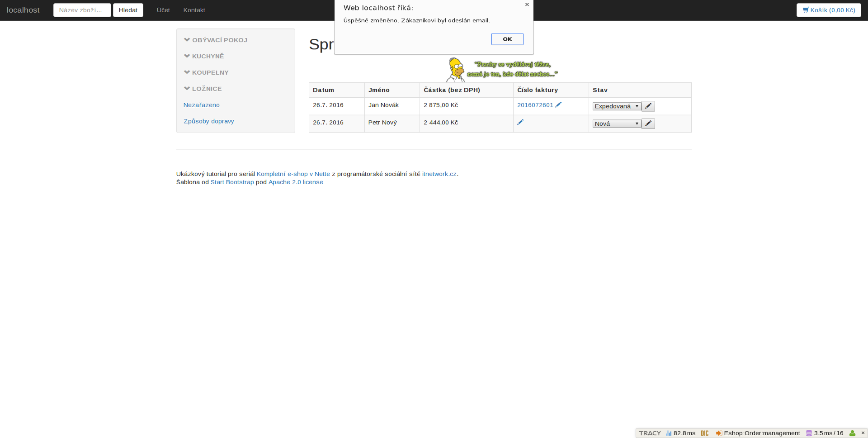Viewport: 868px width, 438px height.
Task: Open Tracy routing panel Eshop:Order:management
Action: [758, 433]
